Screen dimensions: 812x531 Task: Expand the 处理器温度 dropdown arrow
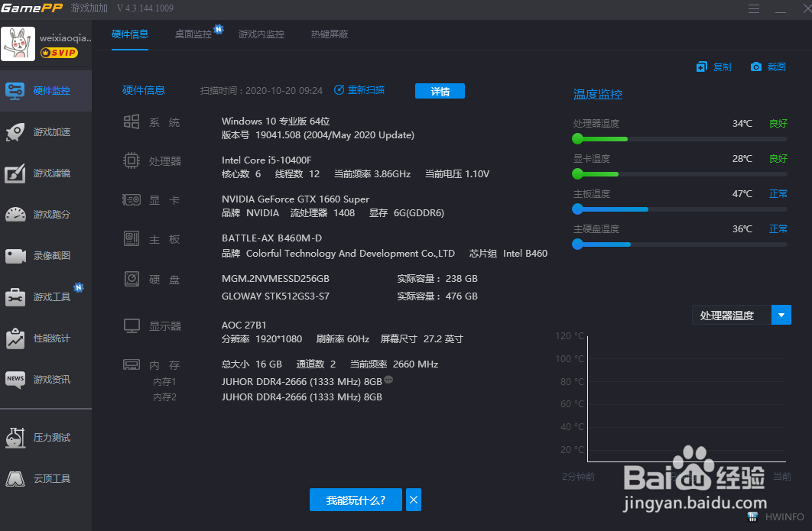[x=781, y=316]
